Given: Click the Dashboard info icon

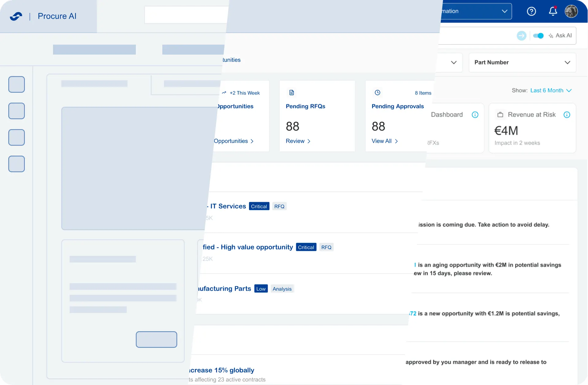Looking at the screenshot, I should coord(475,115).
